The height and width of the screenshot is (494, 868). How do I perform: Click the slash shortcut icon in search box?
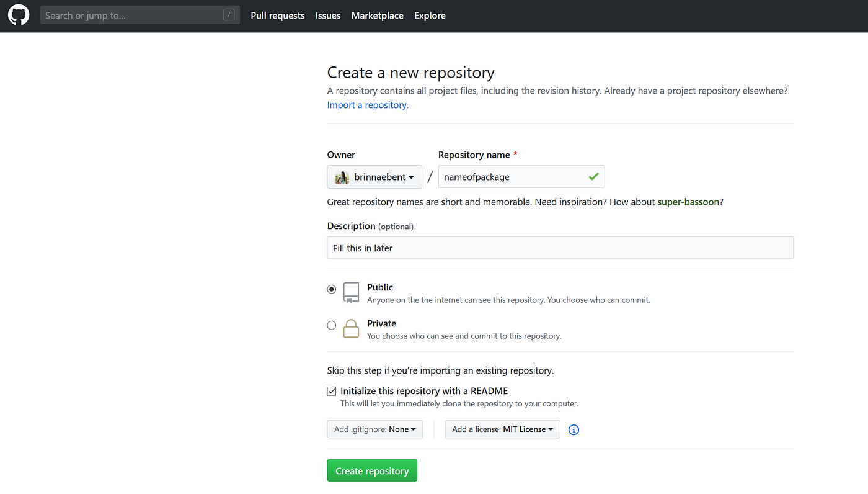pos(229,16)
